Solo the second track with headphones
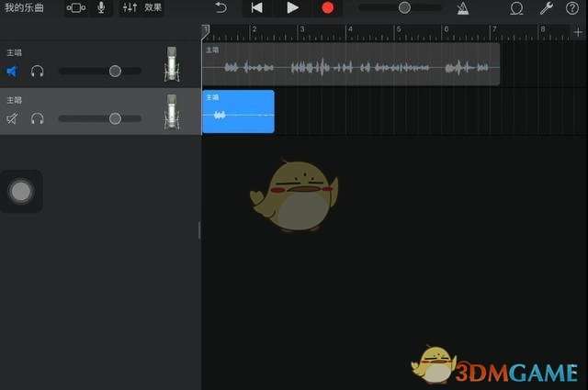588x390 pixels. coord(38,118)
